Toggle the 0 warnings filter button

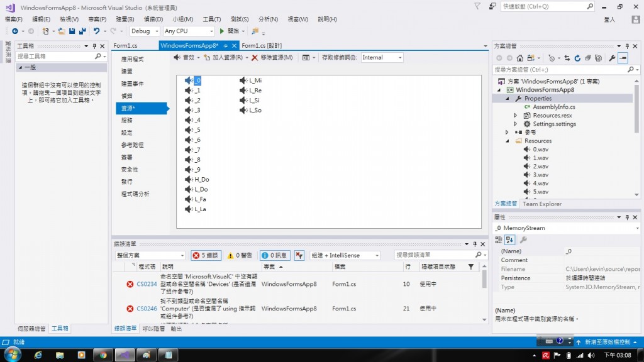click(x=240, y=255)
